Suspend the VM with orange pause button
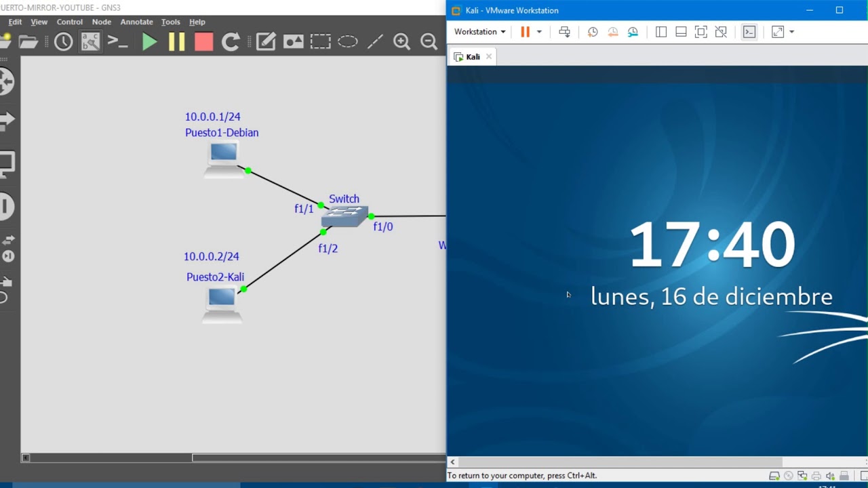868x488 pixels. (x=525, y=32)
